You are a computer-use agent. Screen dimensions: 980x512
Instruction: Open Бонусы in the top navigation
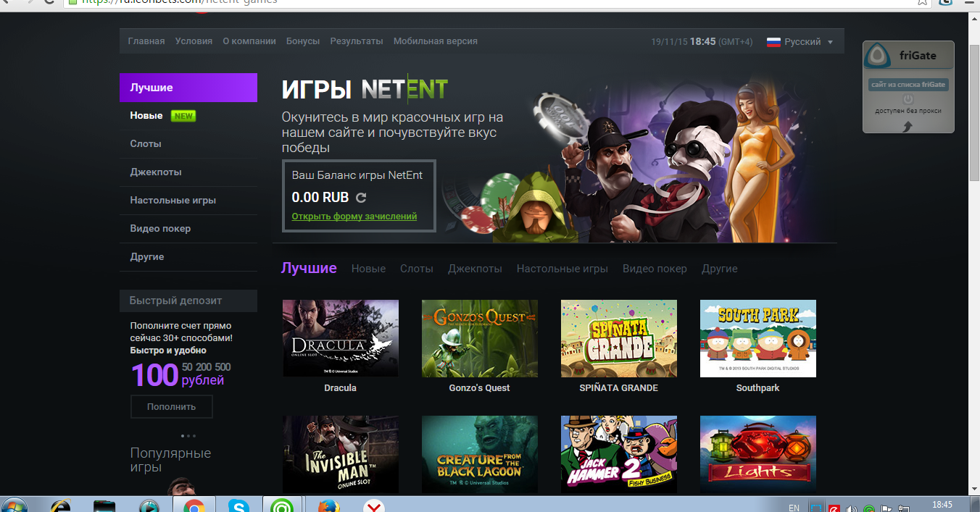303,41
